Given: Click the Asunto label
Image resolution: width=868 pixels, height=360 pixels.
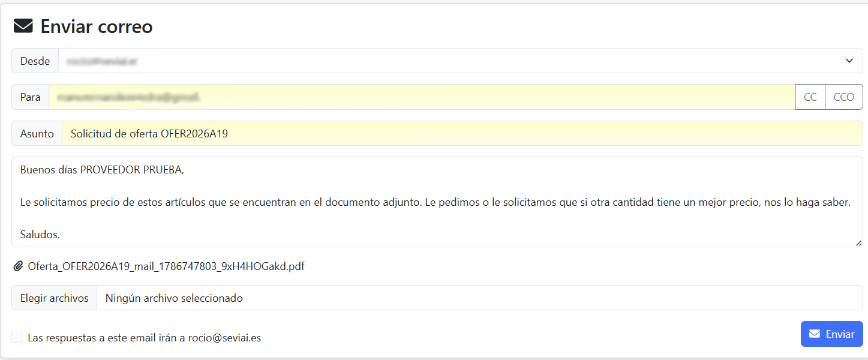Looking at the screenshot, I should (x=37, y=133).
